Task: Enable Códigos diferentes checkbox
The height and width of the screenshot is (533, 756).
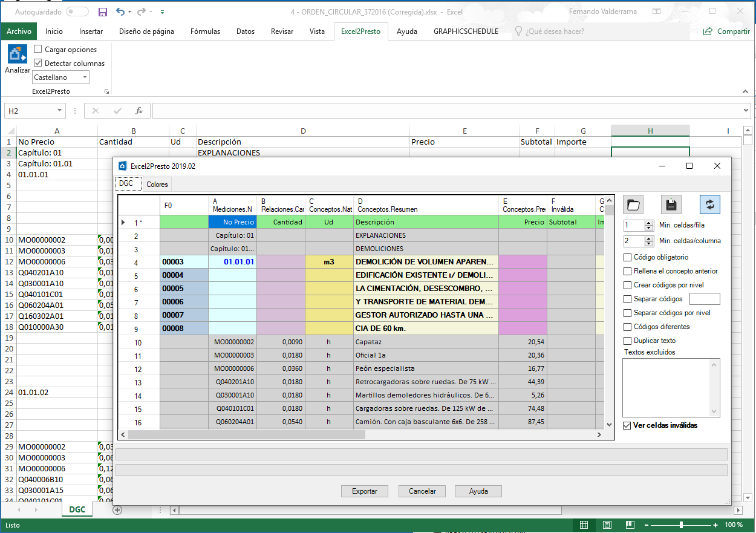Action: 627,327
